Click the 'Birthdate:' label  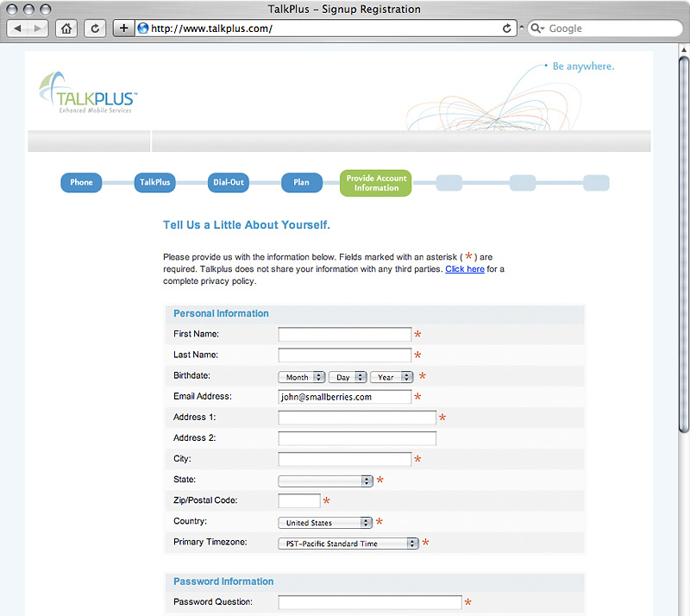coord(191,375)
